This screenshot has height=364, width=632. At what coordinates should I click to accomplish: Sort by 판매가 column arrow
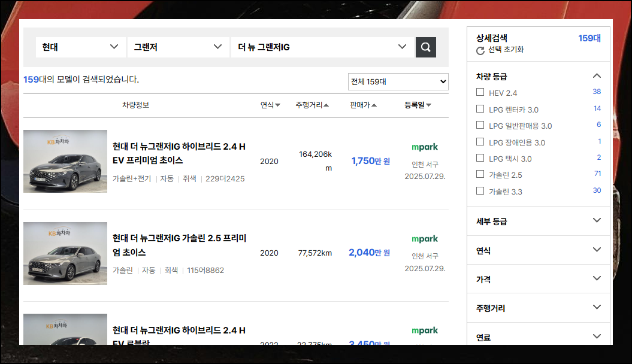(x=374, y=105)
